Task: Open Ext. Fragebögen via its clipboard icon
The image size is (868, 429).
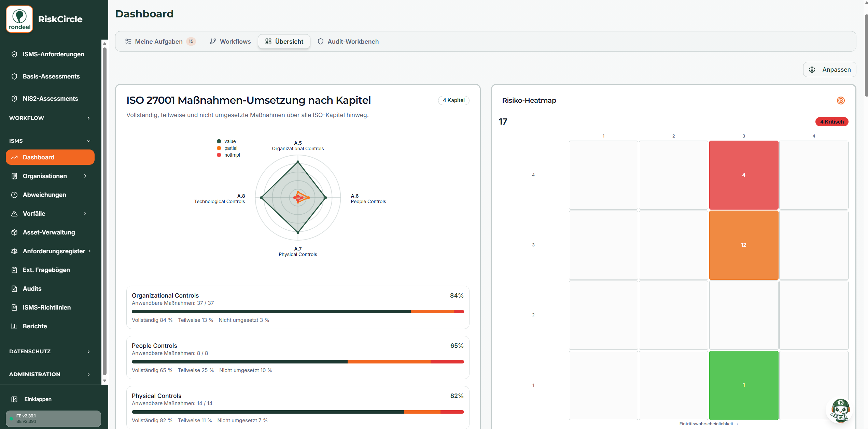Action: click(x=14, y=270)
